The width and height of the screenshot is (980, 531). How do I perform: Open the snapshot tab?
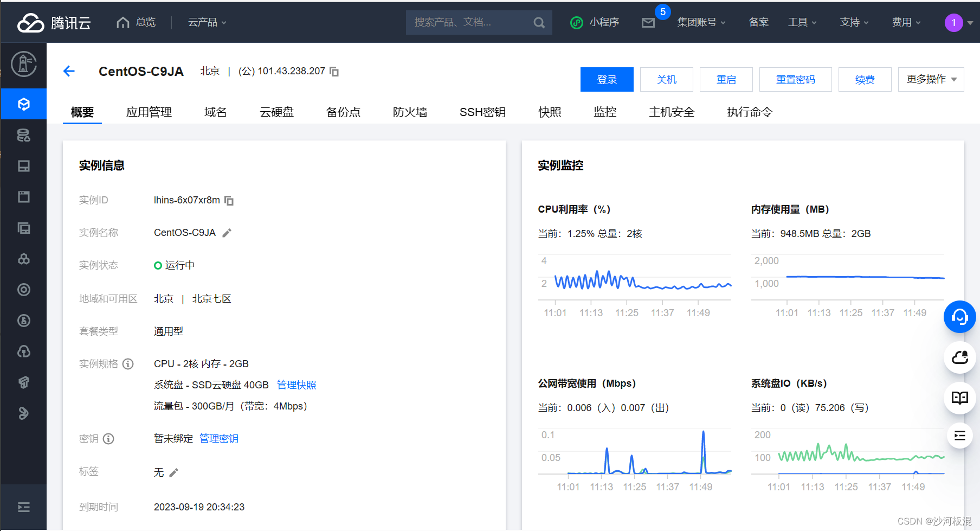click(550, 112)
